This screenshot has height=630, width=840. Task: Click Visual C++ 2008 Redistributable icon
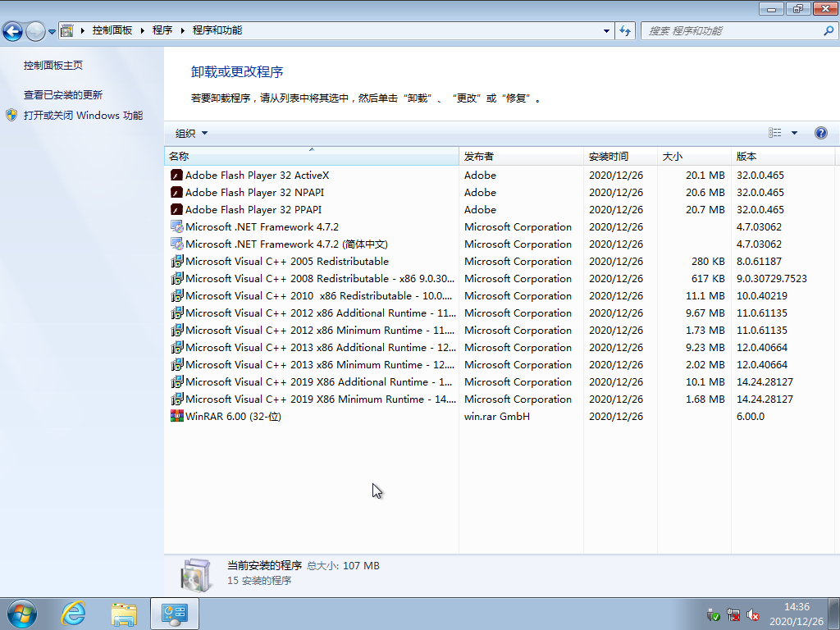(x=177, y=279)
